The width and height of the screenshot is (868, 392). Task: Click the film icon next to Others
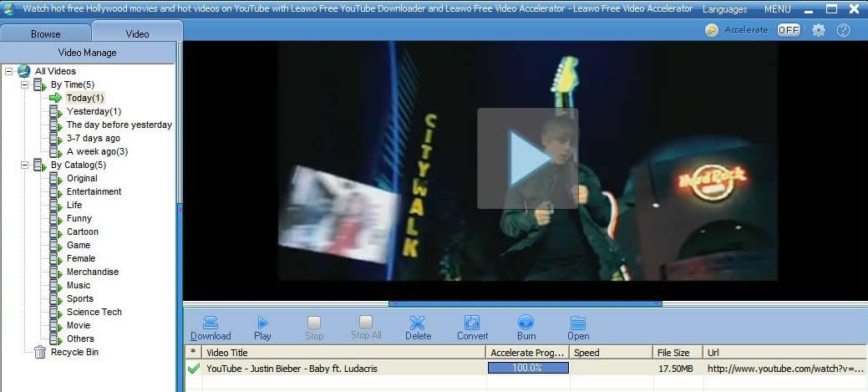coord(56,339)
